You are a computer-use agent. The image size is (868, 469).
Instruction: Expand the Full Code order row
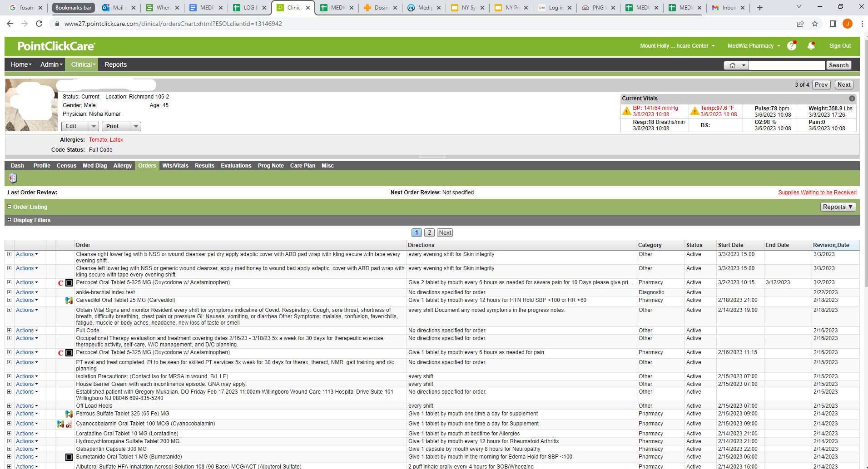(x=9, y=331)
